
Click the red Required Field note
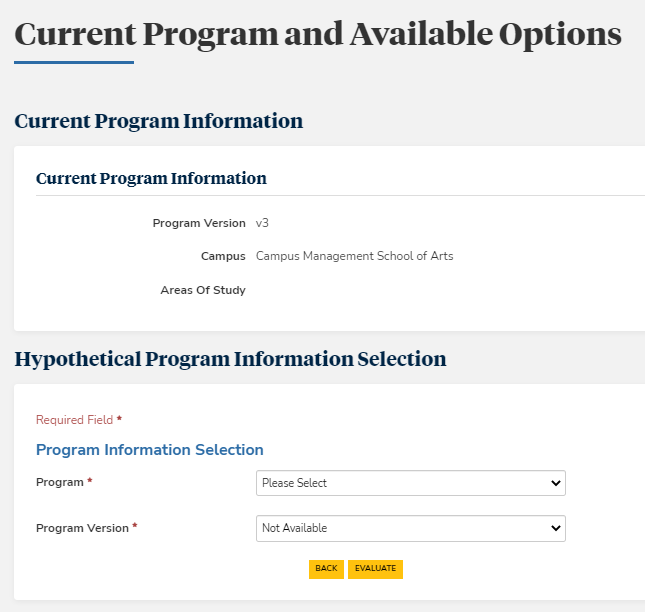[x=78, y=420]
